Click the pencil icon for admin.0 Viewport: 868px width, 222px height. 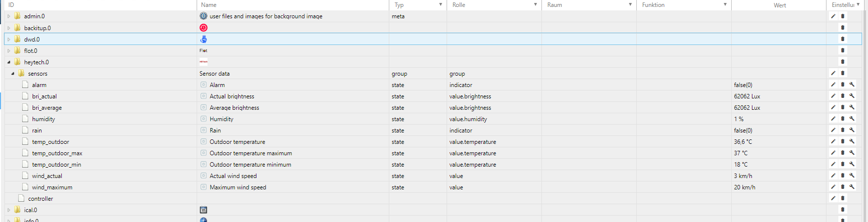[833, 16]
